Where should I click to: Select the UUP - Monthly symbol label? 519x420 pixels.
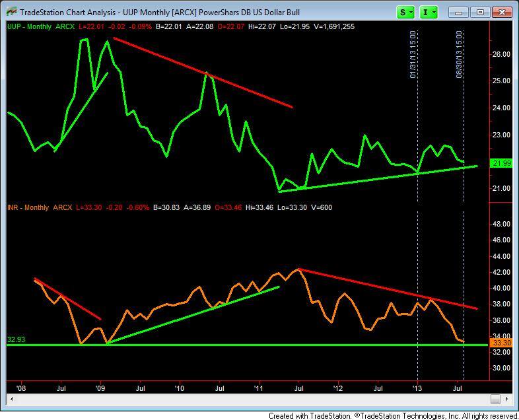(x=28, y=25)
